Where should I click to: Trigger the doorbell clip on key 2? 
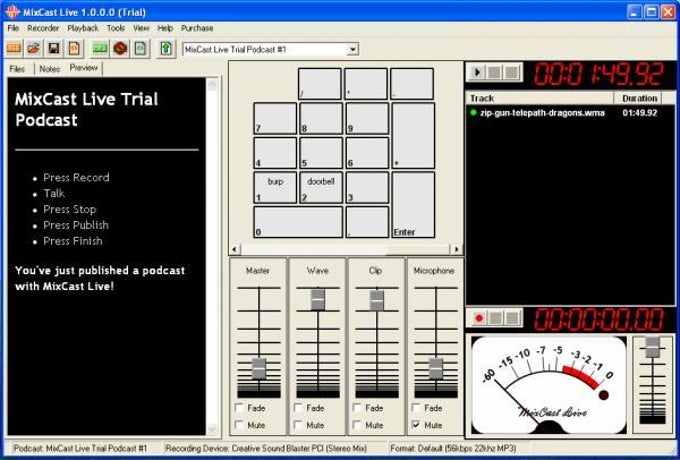point(321,187)
